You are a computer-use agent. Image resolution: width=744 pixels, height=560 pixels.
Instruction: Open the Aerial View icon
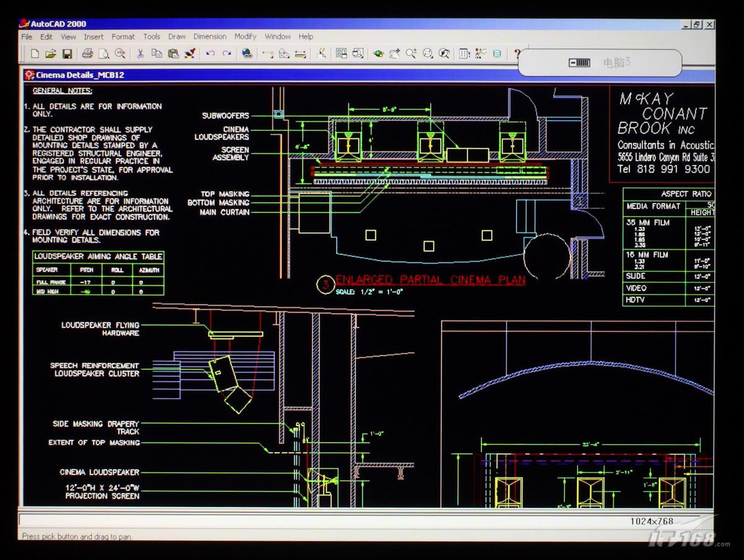pyautogui.click(x=341, y=54)
